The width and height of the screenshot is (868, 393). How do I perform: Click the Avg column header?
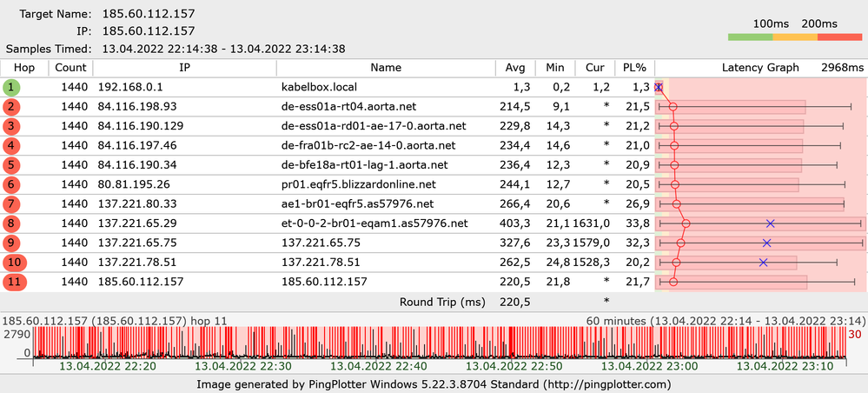point(515,68)
